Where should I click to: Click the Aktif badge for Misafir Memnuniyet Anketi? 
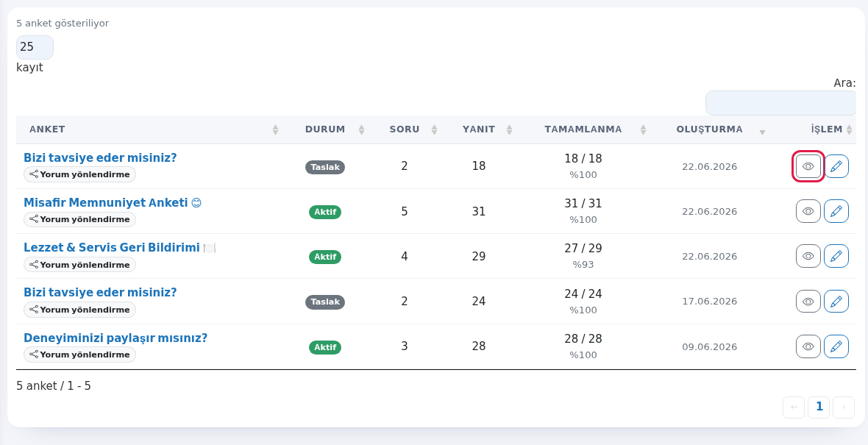325,212
